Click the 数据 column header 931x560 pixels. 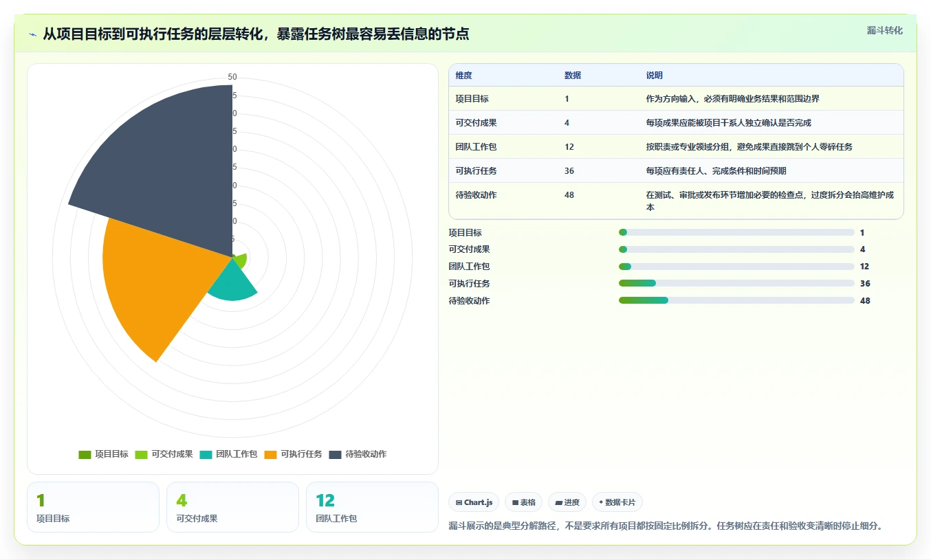pos(573,76)
